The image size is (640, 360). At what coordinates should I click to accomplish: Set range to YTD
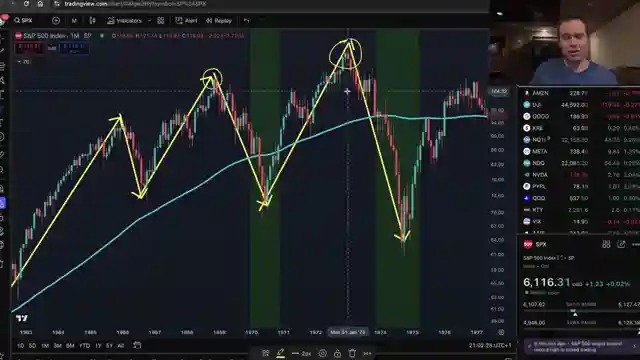84,346
